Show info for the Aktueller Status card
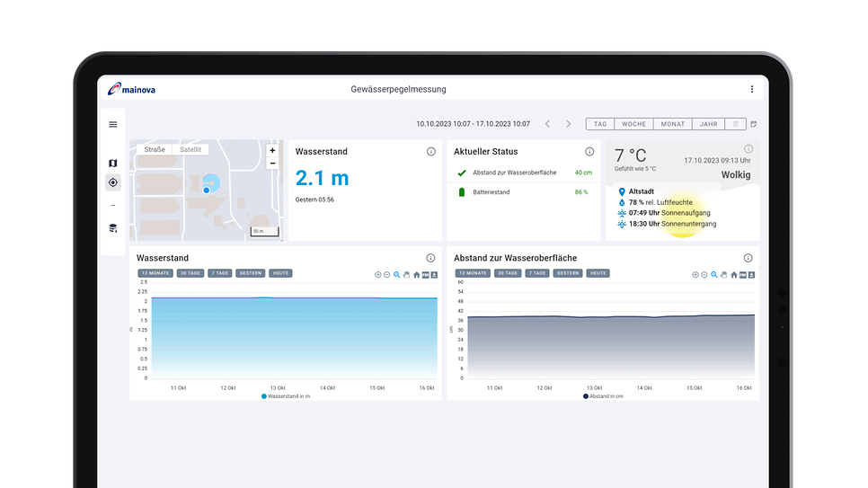The height and width of the screenshot is (488, 868). (589, 152)
